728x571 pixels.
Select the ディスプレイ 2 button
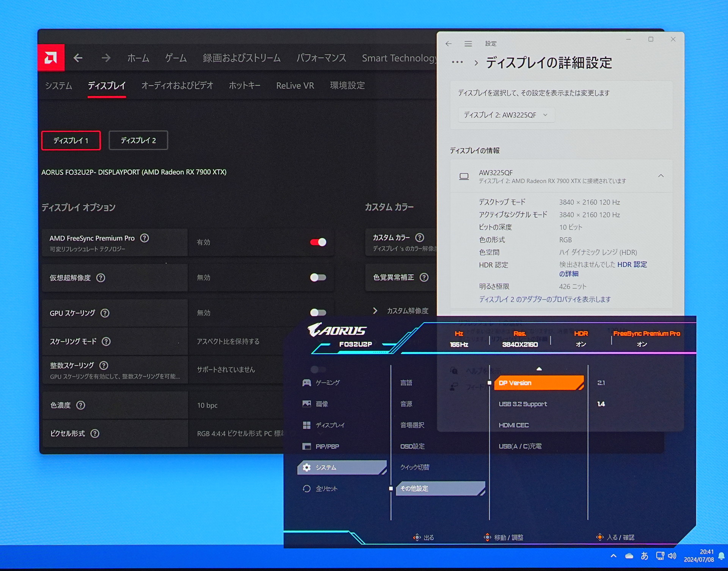pos(138,140)
